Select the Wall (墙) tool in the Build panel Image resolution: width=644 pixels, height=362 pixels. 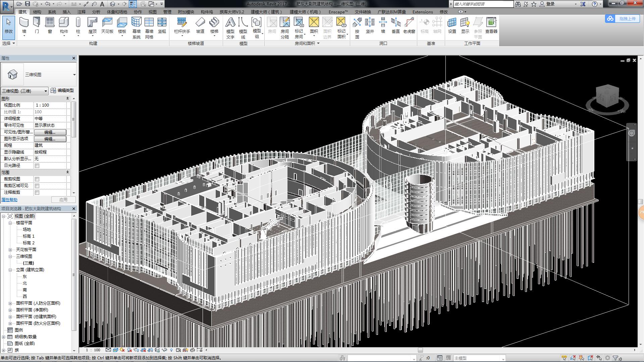(x=24, y=26)
